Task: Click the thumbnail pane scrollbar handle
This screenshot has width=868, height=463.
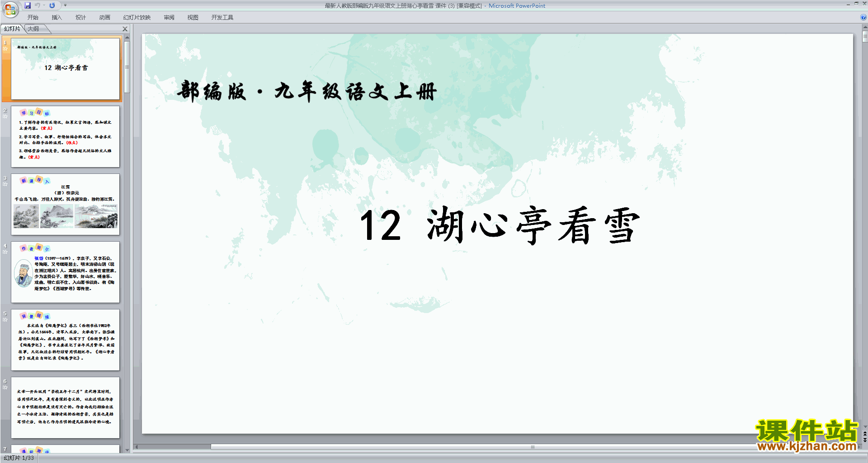Action: (x=127, y=67)
